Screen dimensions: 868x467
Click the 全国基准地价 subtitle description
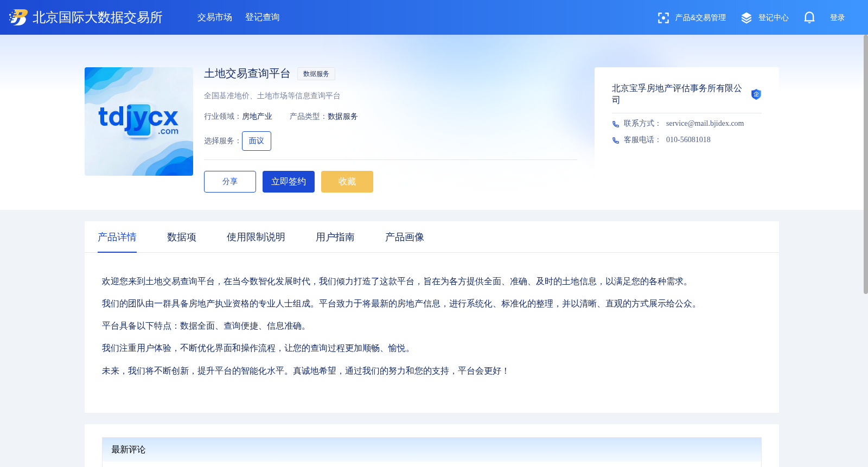(272, 96)
